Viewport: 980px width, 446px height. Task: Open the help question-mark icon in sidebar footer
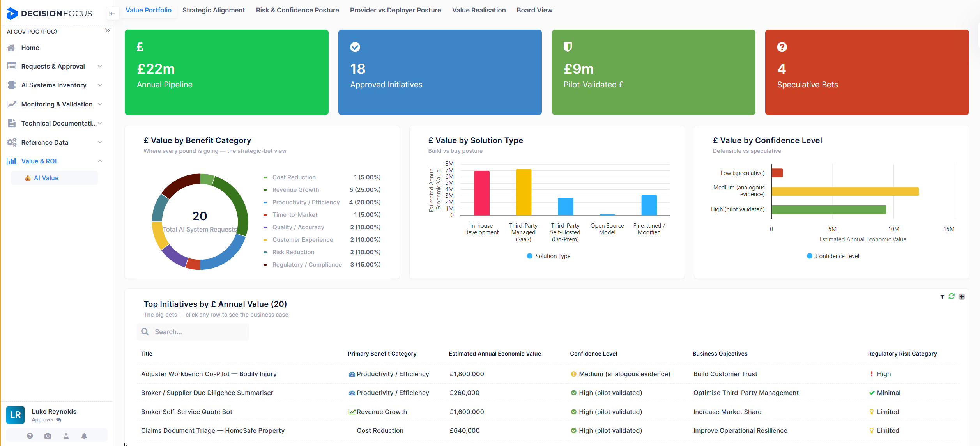pyautogui.click(x=30, y=436)
